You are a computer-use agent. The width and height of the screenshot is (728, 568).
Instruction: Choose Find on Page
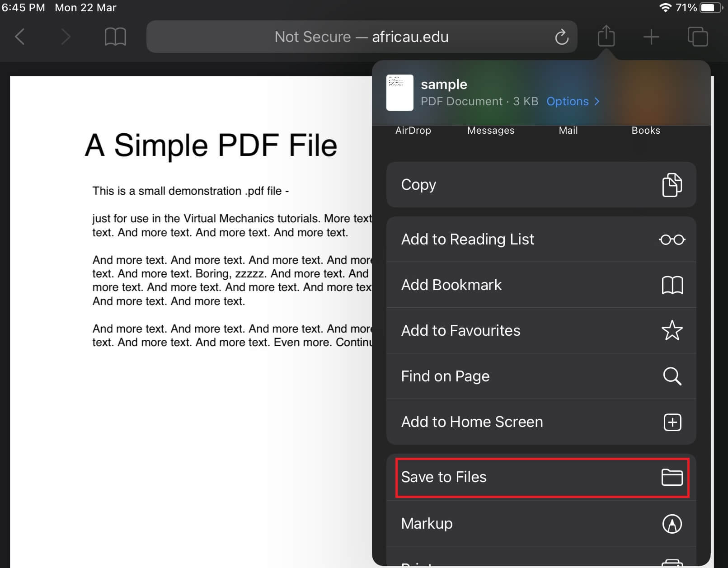pyautogui.click(x=541, y=376)
